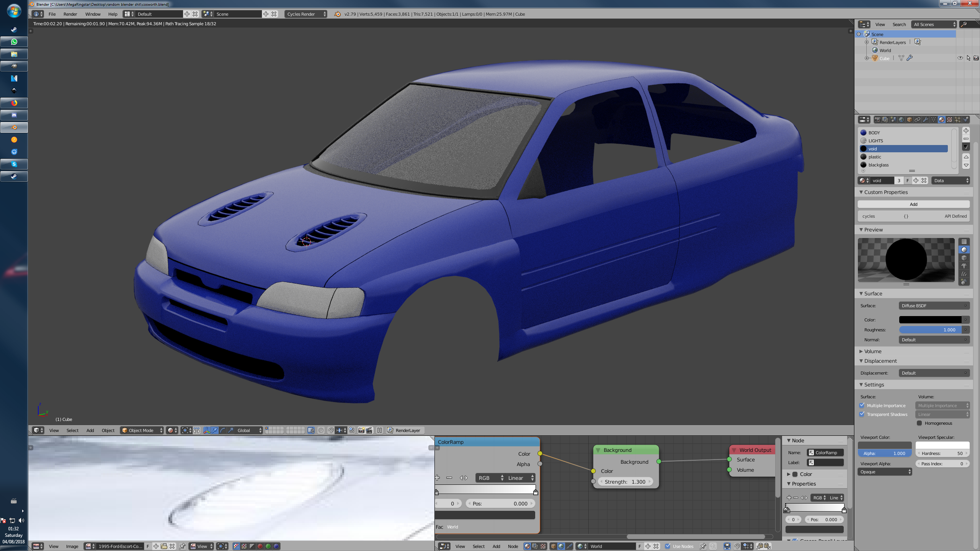
Task: Select the blackglass material slot
Action: (x=878, y=165)
